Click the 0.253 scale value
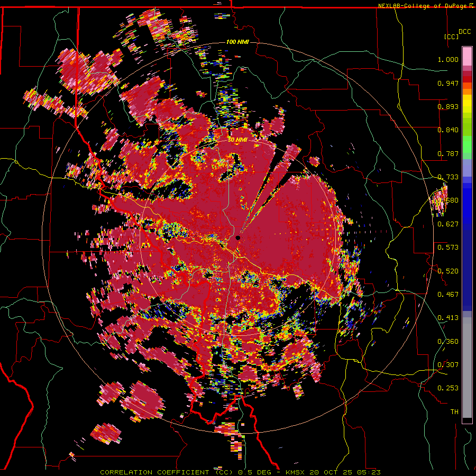The height and width of the screenshot is (476, 476). pos(448,388)
